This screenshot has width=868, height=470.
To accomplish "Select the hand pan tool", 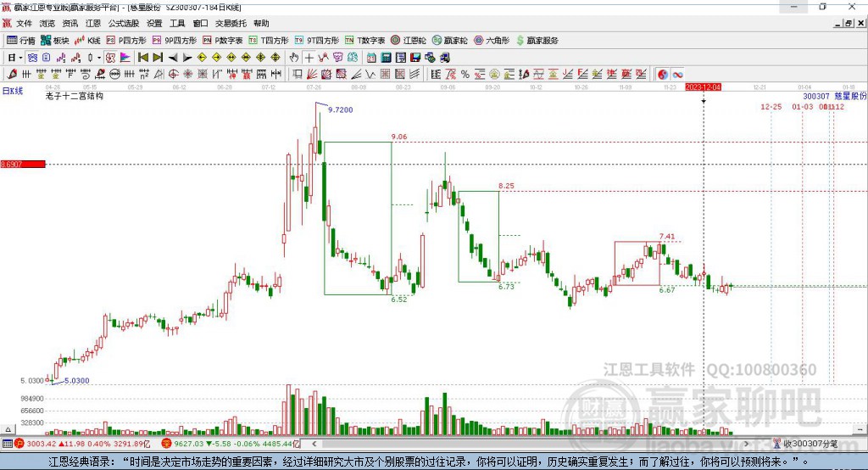I will (x=294, y=58).
